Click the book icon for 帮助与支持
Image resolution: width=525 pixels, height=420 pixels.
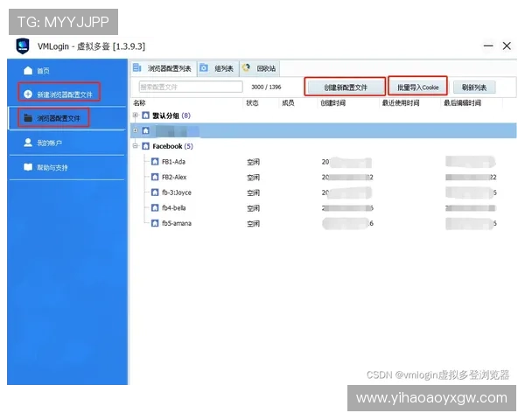pos(28,166)
